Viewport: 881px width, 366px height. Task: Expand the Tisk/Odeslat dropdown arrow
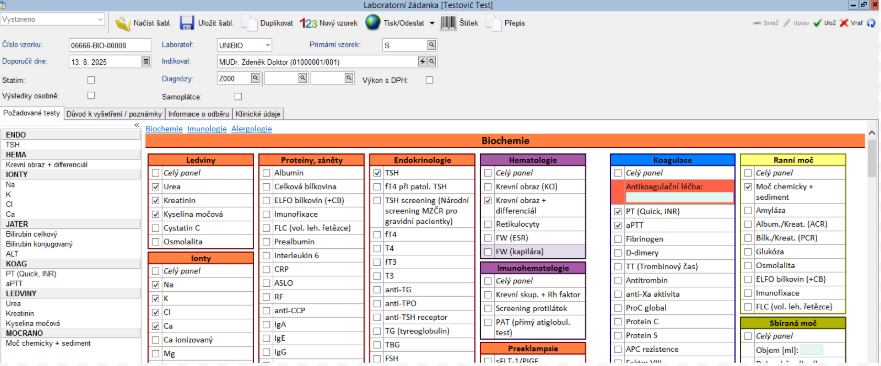(x=432, y=24)
